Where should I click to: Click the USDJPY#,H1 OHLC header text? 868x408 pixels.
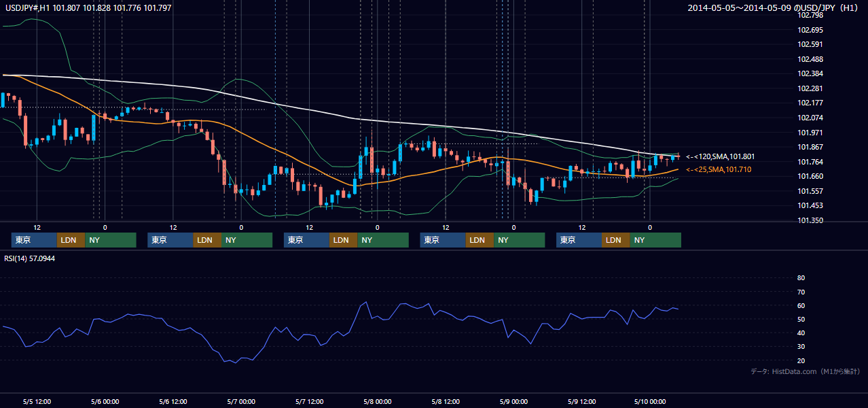click(x=88, y=7)
